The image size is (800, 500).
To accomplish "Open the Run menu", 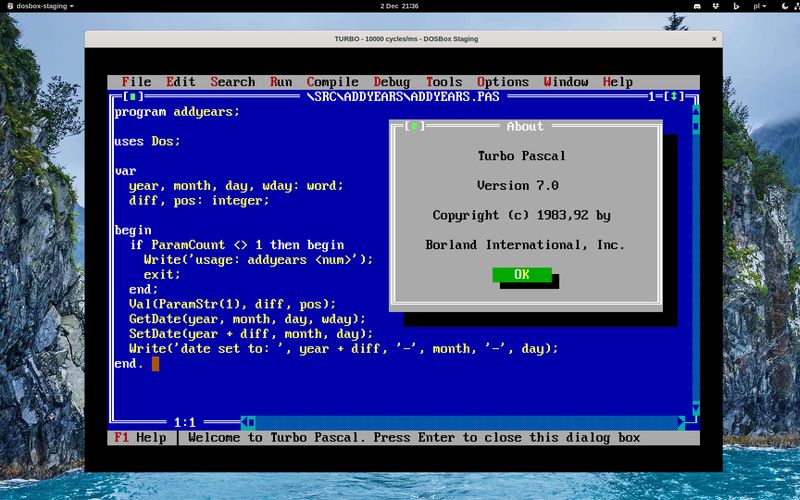I will click(x=281, y=82).
